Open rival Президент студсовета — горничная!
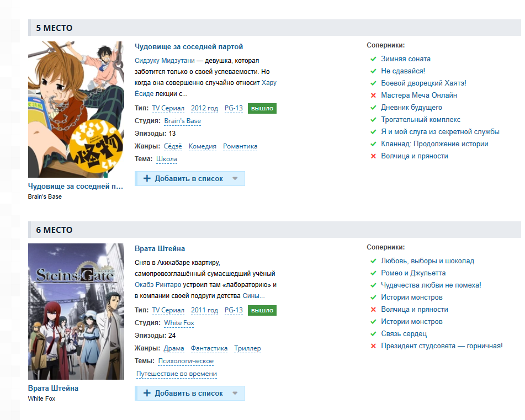 442,346
